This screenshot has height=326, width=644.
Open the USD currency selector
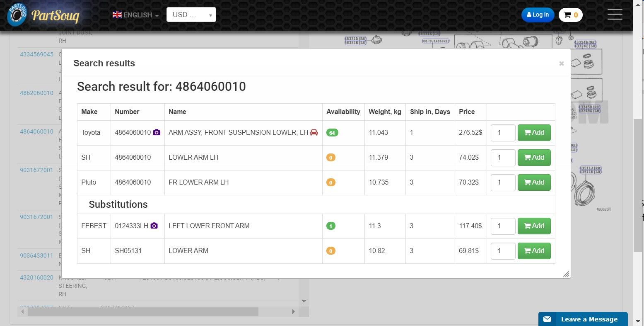tap(191, 15)
